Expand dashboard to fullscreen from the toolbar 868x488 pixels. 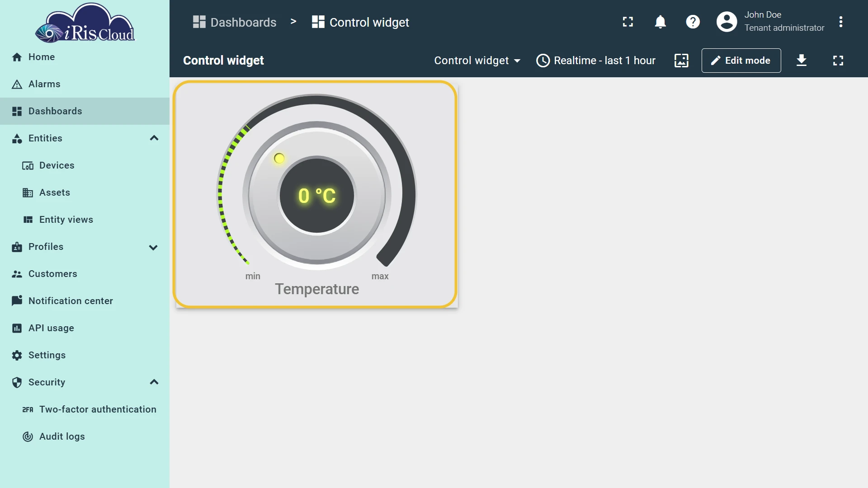pyautogui.click(x=838, y=61)
